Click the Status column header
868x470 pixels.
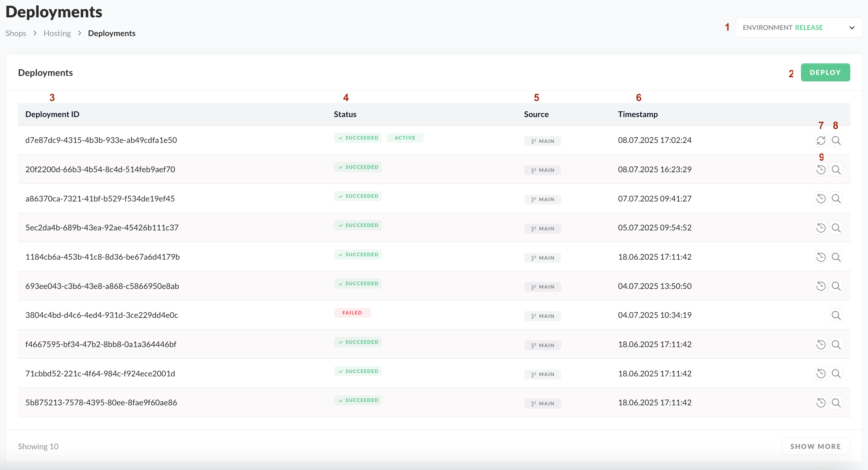345,114
